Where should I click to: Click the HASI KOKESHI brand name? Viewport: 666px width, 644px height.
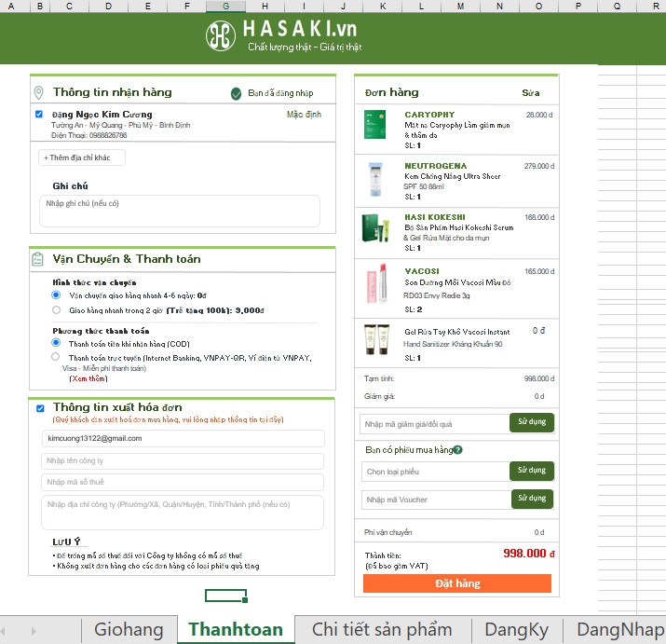(x=434, y=217)
